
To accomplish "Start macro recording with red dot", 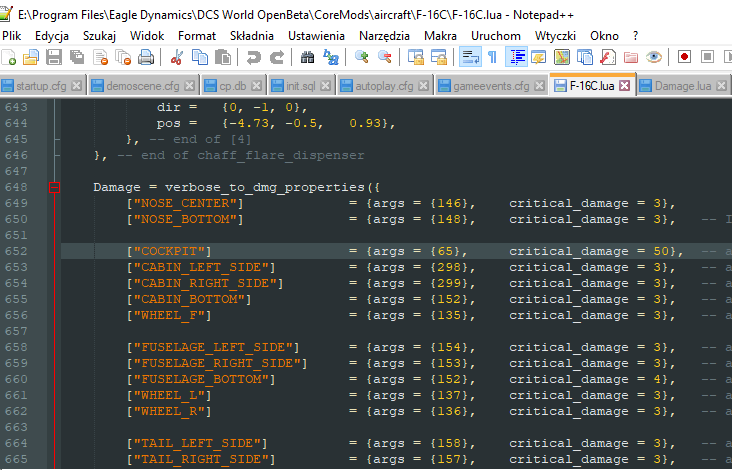I will [684, 57].
